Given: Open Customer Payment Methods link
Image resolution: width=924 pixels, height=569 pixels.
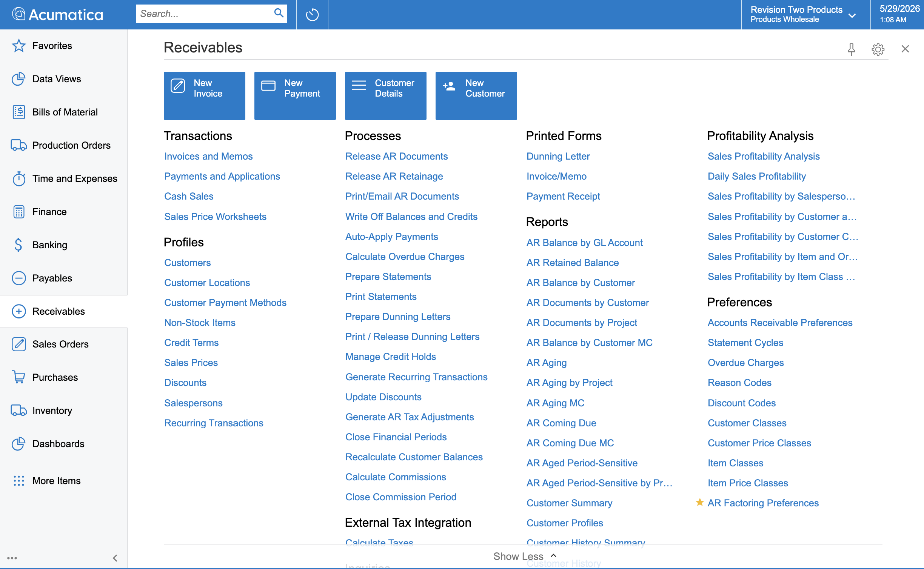Looking at the screenshot, I should [225, 303].
